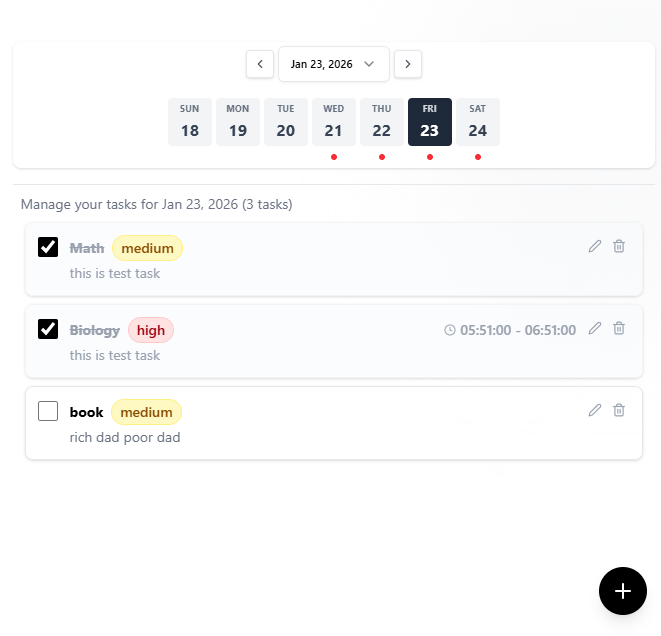The width and height of the screenshot is (661, 636).
Task: Edit the book task with pencil icon
Action: (595, 410)
